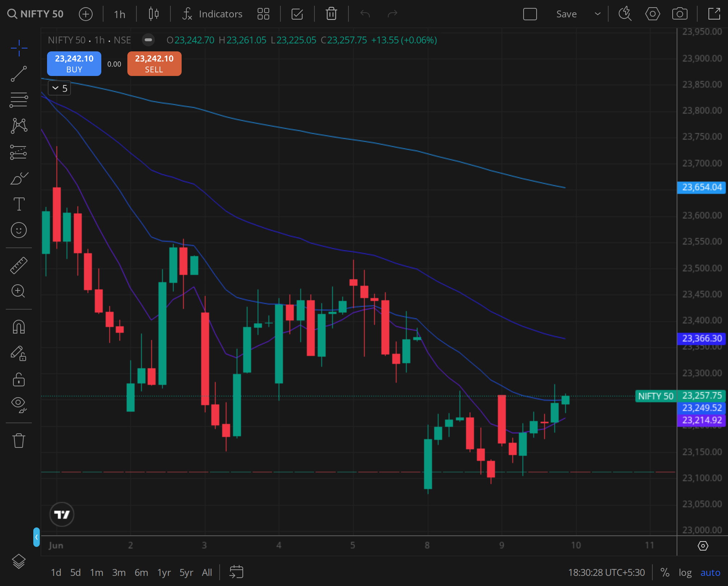Click the 23,249.52 blue price label
Viewport: 728px width, 586px height.
pyautogui.click(x=702, y=408)
